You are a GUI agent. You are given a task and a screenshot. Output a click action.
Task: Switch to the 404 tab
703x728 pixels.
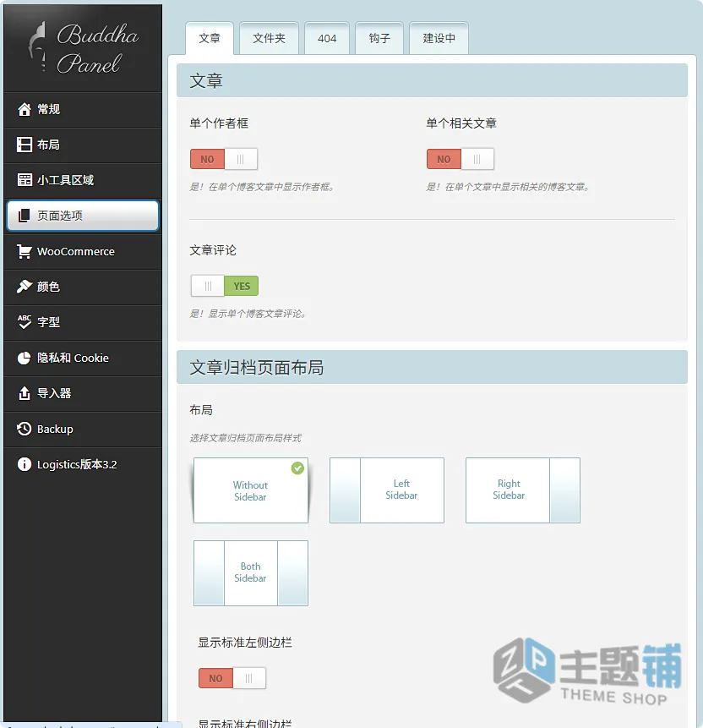[x=327, y=38]
